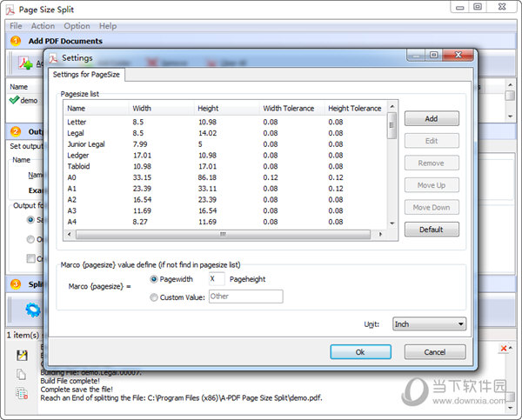Click the Height column header
The height and width of the screenshot is (420, 522).
tap(226, 109)
